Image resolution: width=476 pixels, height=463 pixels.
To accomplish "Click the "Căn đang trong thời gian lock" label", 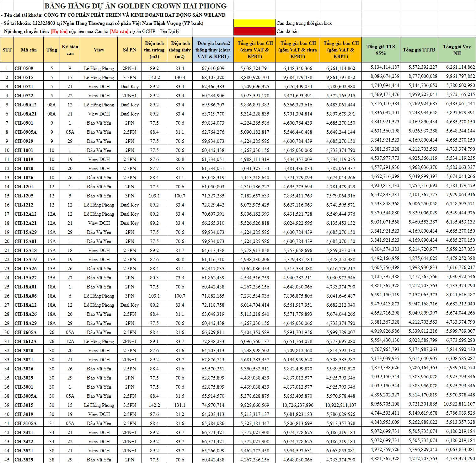I will pyautogui.click(x=304, y=23).
